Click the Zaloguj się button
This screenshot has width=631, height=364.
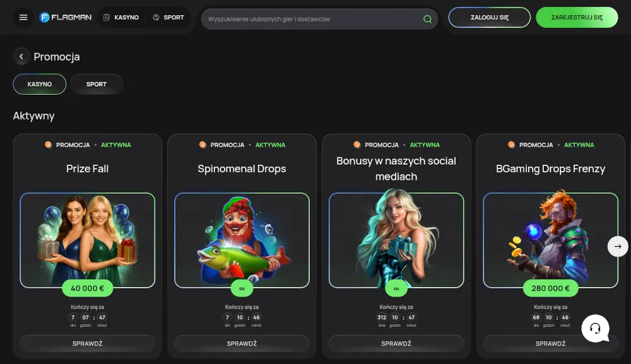(489, 18)
